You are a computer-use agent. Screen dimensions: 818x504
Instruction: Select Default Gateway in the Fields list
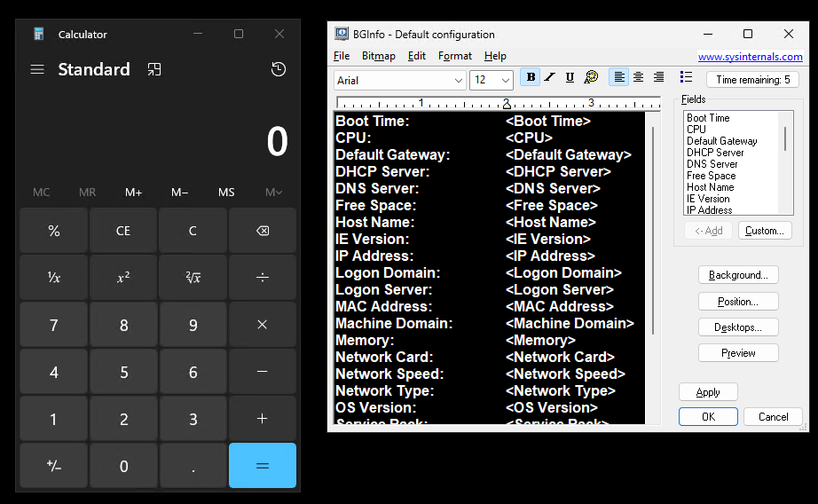(x=721, y=141)
